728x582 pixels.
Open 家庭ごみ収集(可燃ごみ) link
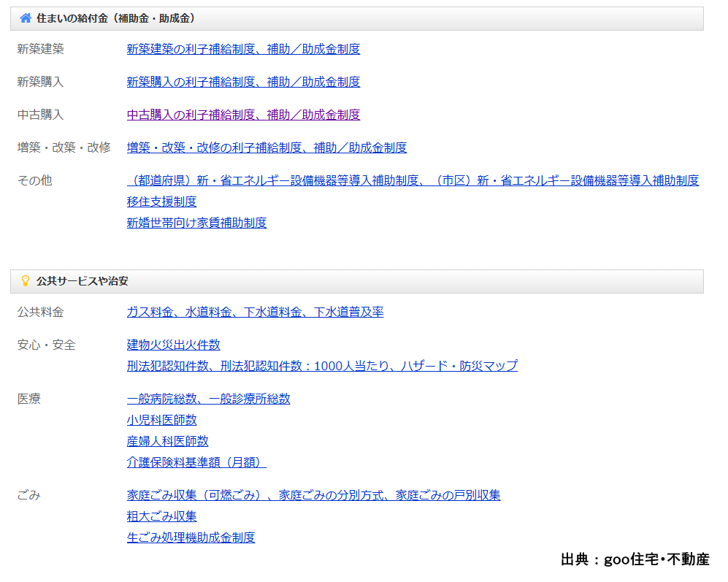tap(313, 495)
